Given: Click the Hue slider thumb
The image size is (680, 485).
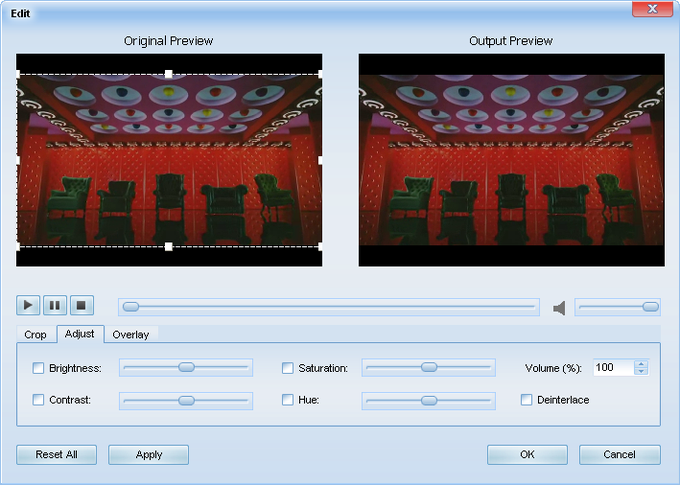Looking at the screenshot, I should [429, 400].
